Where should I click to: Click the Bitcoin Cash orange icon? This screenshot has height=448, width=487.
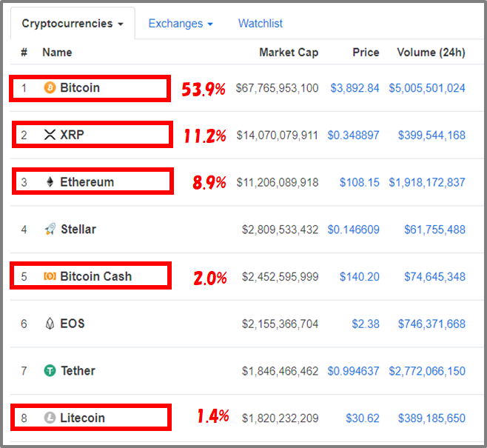pyautogui.click(x=50, y=276)
